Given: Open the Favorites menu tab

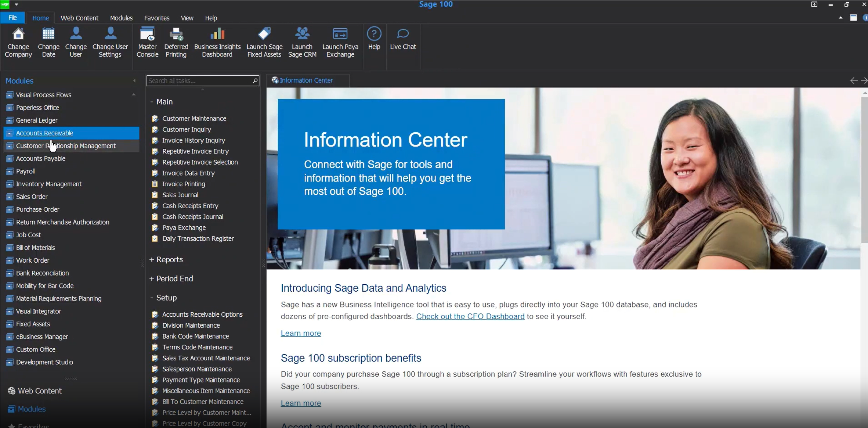Looking at the screenshot, I should pyautogui.click(x=156, y=18).
